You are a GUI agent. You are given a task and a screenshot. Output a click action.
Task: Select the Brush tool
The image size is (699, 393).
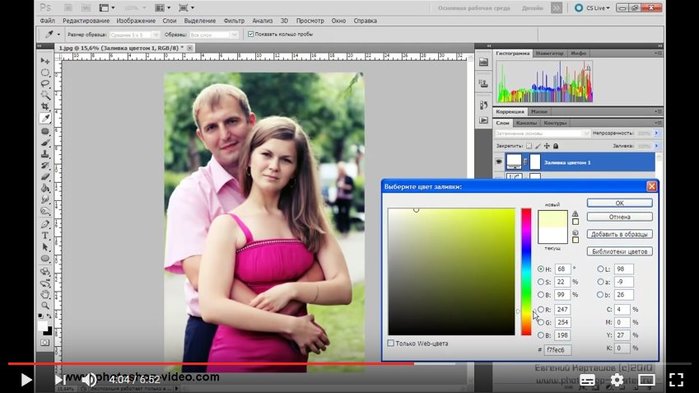tap(45, 143)
